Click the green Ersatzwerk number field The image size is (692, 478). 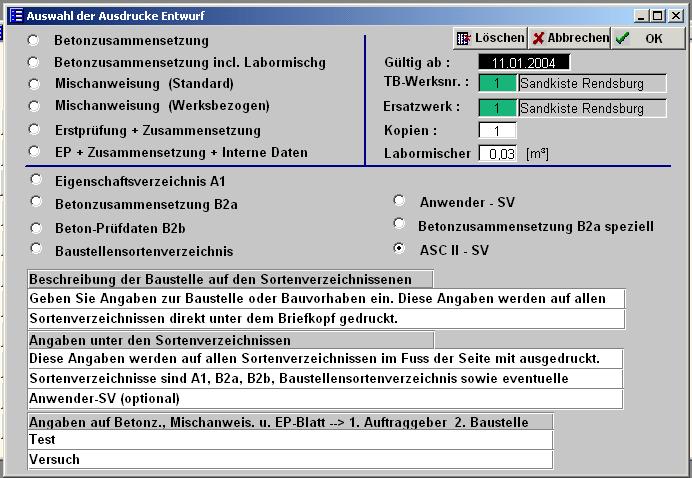497,107
